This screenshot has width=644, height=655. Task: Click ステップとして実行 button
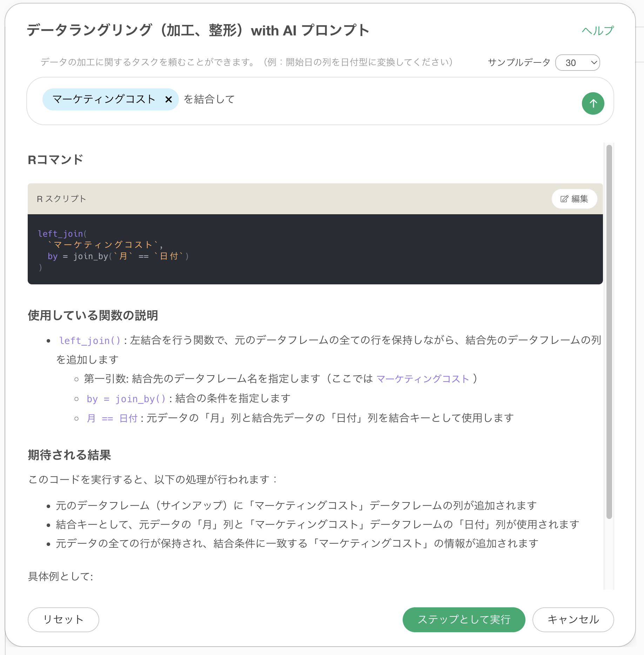[463, 620]
